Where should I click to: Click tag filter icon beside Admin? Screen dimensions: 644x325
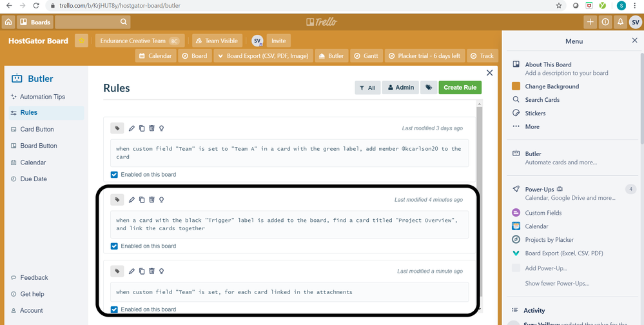pyautogui.click(x=429, y=88)
